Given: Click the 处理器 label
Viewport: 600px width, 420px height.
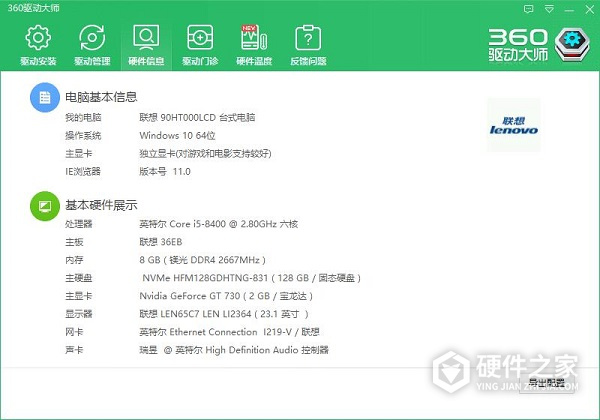Looking at the screenshot, I should [78, 224].
